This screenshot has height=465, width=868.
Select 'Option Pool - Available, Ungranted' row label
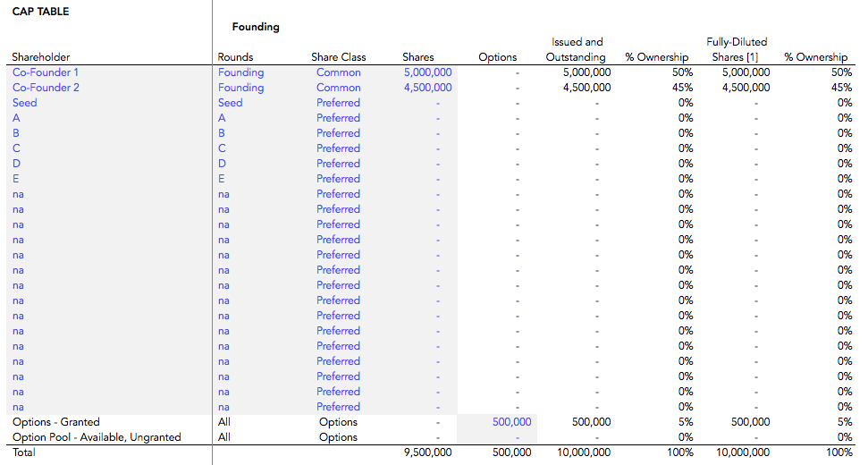(97, 437)
